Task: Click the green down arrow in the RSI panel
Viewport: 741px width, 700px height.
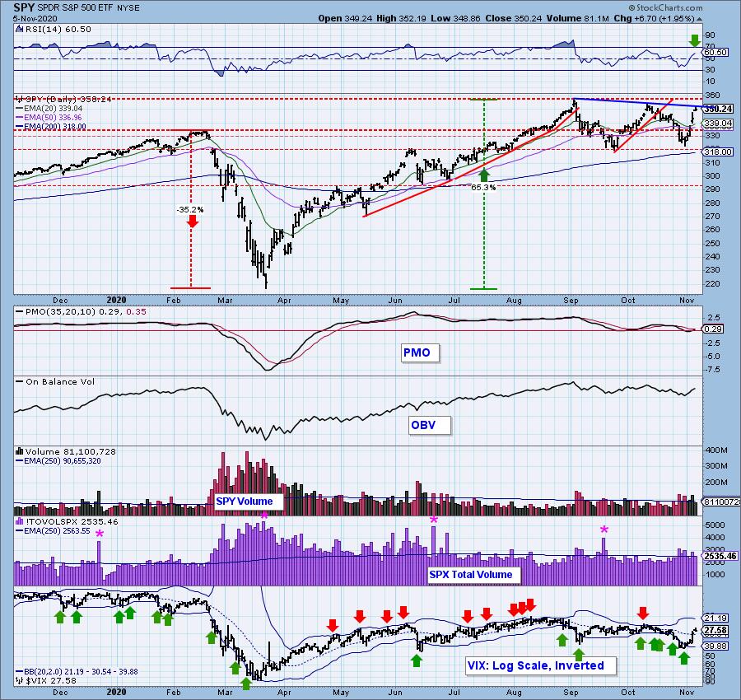Action: click(694, 40)
